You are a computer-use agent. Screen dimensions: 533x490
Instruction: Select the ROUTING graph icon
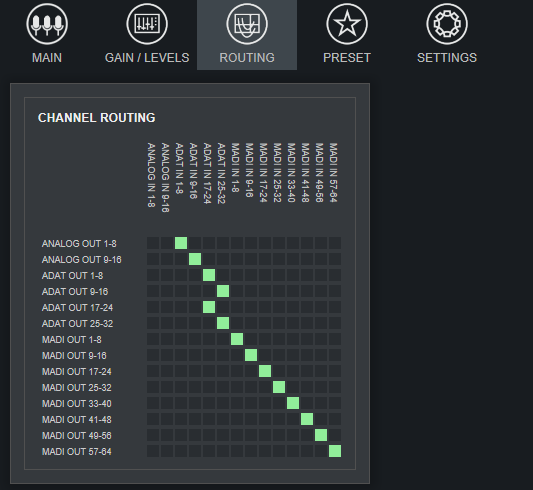pos(247,24)
